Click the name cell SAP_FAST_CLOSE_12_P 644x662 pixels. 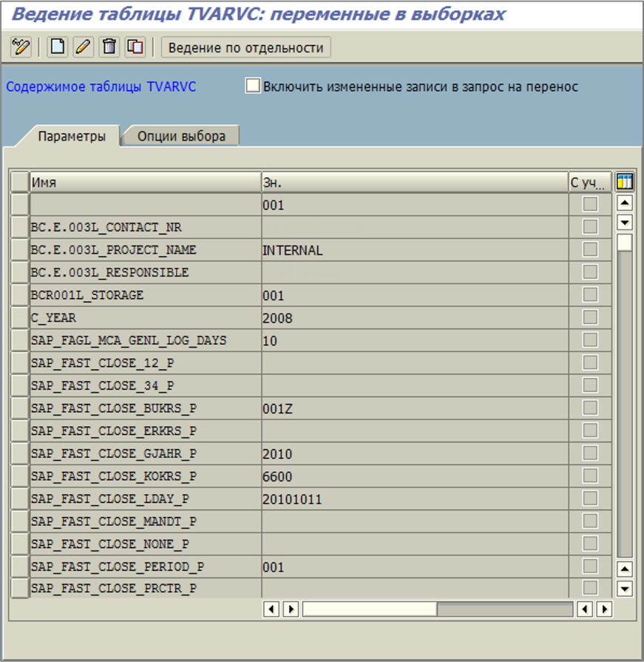[x=146, y=363]
